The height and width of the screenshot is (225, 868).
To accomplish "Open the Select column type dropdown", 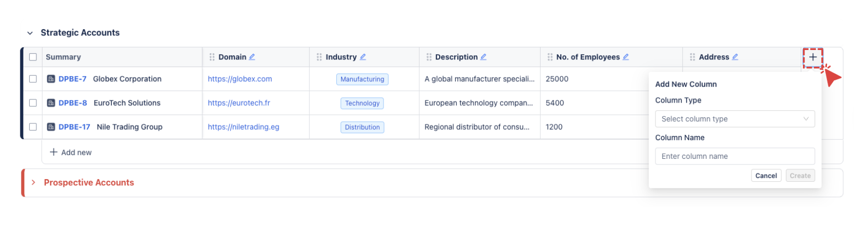I will [x=734, y=119].
